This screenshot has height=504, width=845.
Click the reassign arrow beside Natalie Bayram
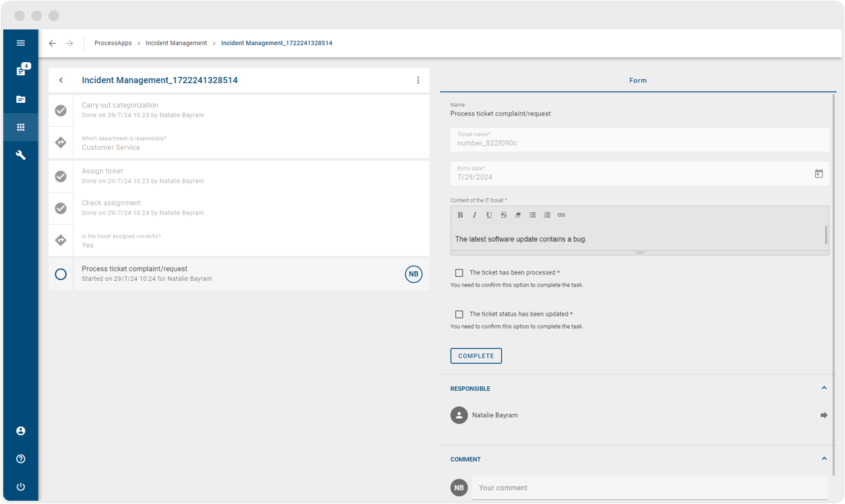tap(824, 415)
